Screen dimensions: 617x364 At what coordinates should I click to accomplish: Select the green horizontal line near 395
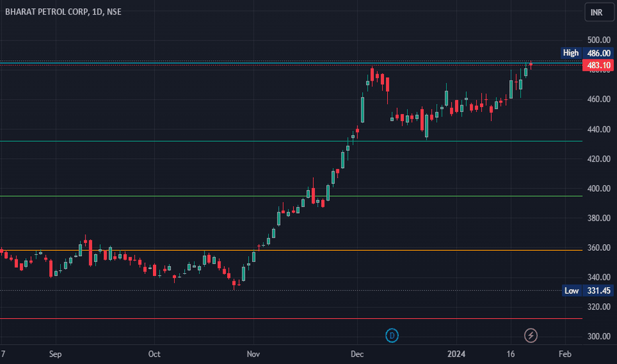point(291,196)
